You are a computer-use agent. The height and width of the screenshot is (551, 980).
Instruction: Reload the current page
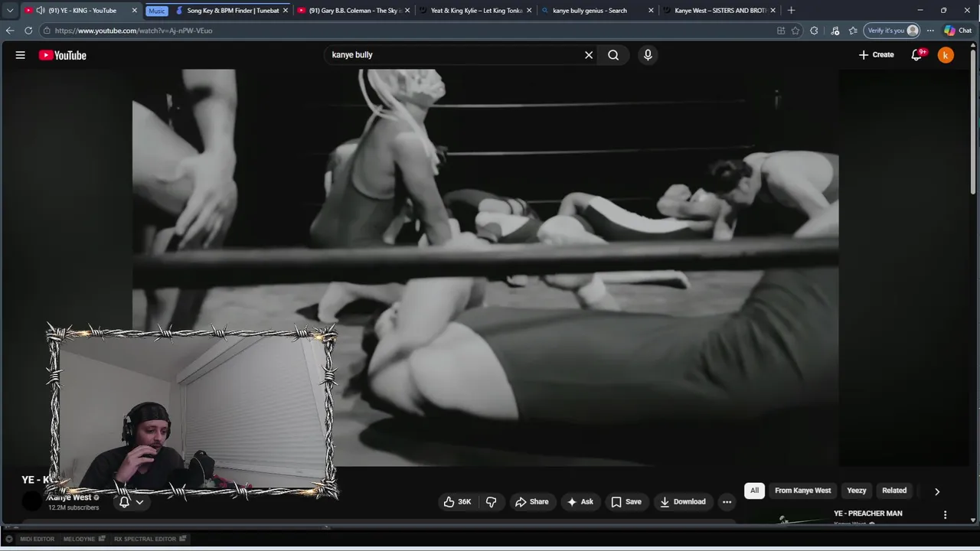coord(28,31)
